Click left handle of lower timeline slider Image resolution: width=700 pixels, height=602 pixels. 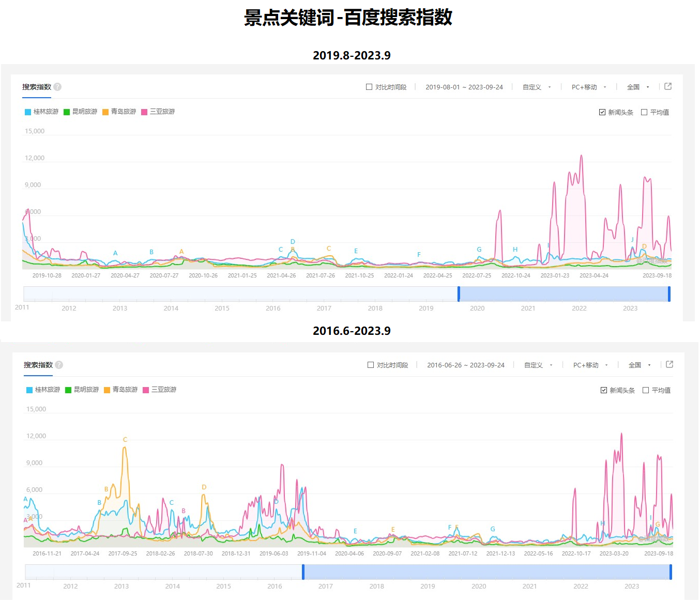(x=303, y=572)
